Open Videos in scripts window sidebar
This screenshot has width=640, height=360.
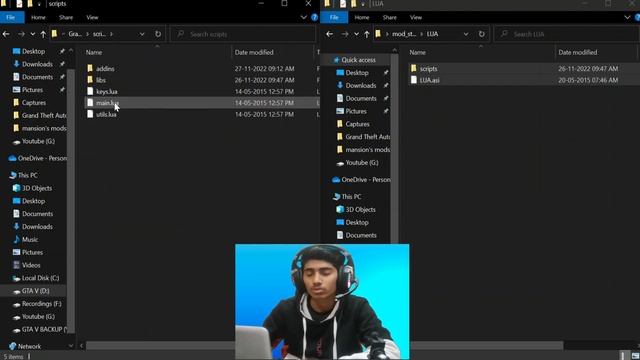(31, 265)
